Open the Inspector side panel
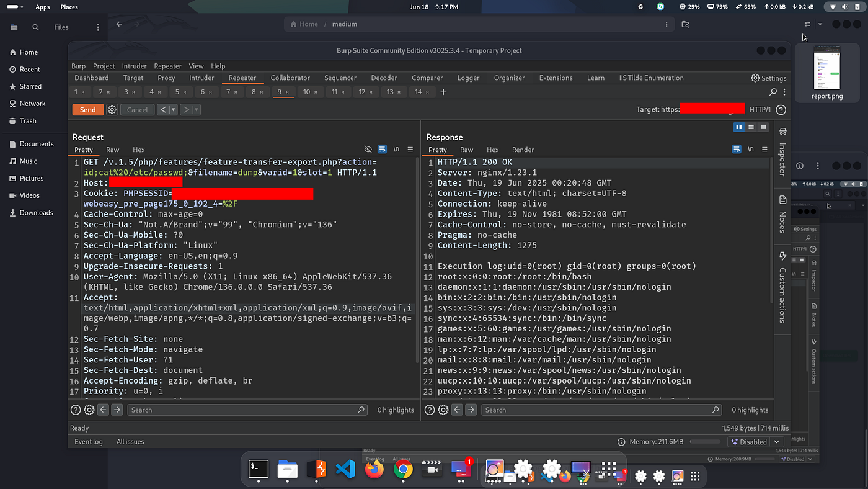The height and width of the screenshot is (489, 868). coord(782,152)
